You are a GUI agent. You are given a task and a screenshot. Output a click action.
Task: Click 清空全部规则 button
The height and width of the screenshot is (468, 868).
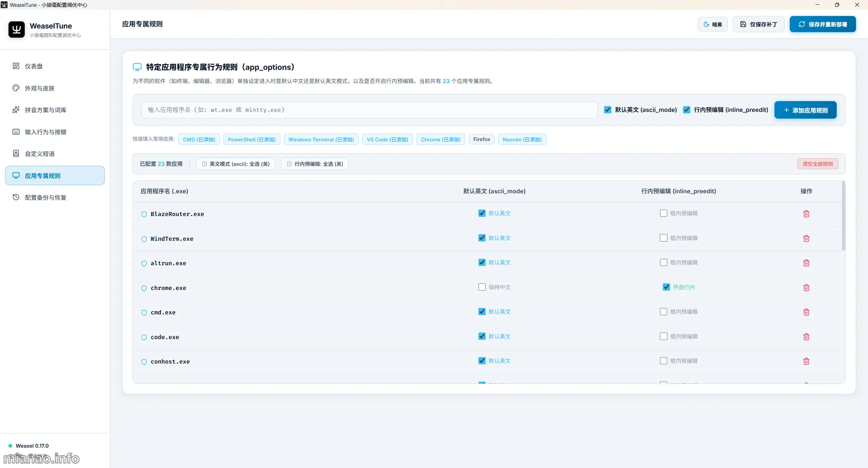817,164
